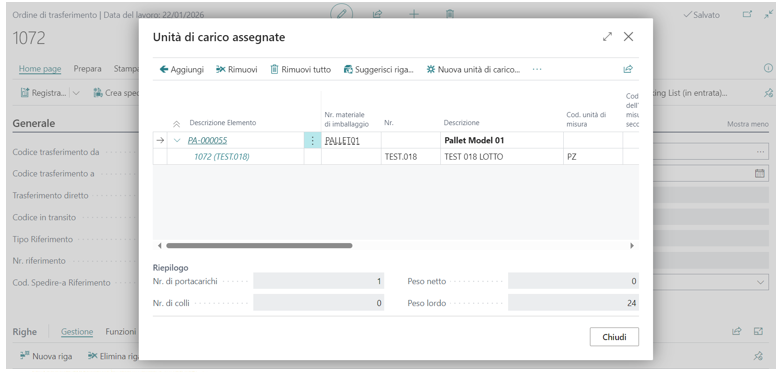Open the more options ellipsis in dialog toolbar
Screen dimensions: 780x372
click(x=537, y=70)
